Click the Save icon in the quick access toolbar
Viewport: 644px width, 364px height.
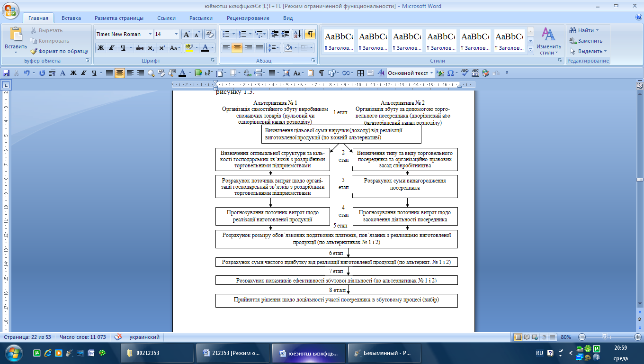[6, 73]
